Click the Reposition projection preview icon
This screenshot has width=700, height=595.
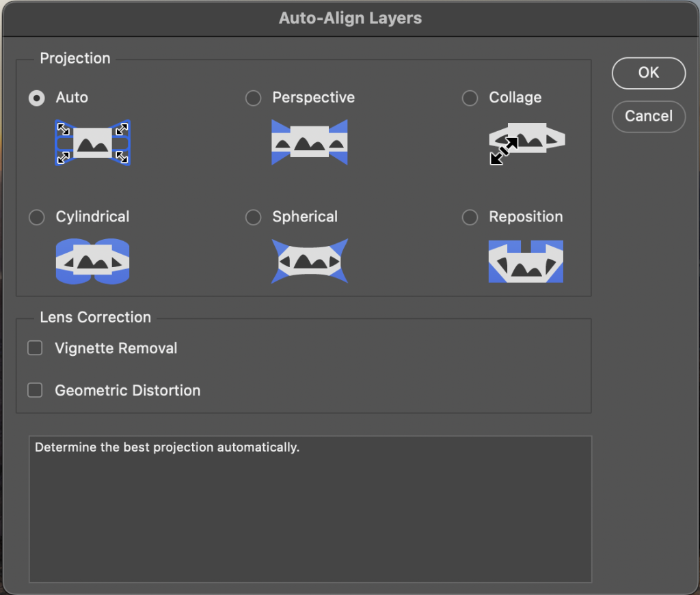(x=526, y=261)
